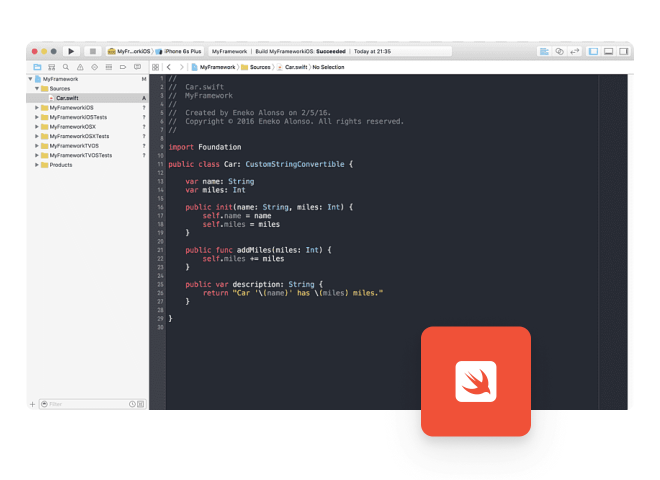Click the large Swift logo badge
Image resolution: width=660 pixels, height=480 pixels.
point(475,381)
